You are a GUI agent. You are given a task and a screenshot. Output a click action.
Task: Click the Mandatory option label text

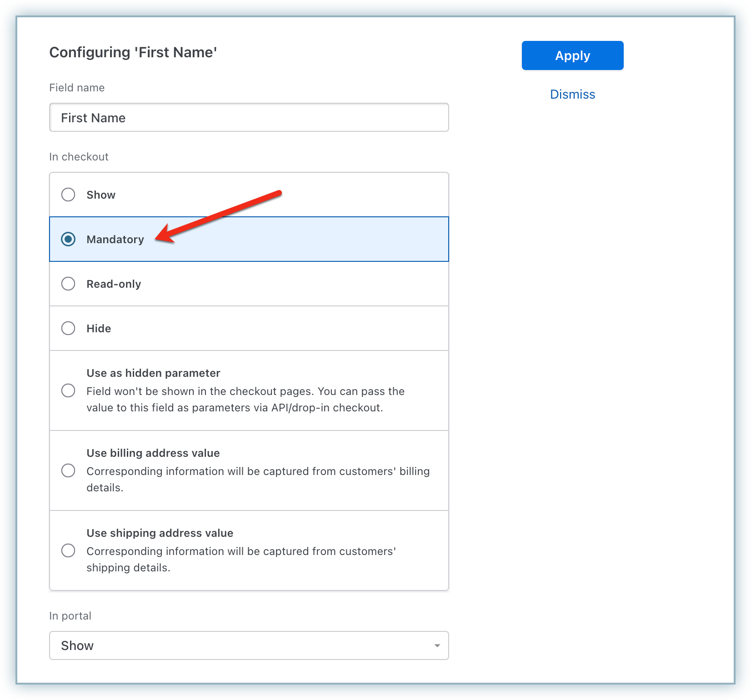(115, 240)
